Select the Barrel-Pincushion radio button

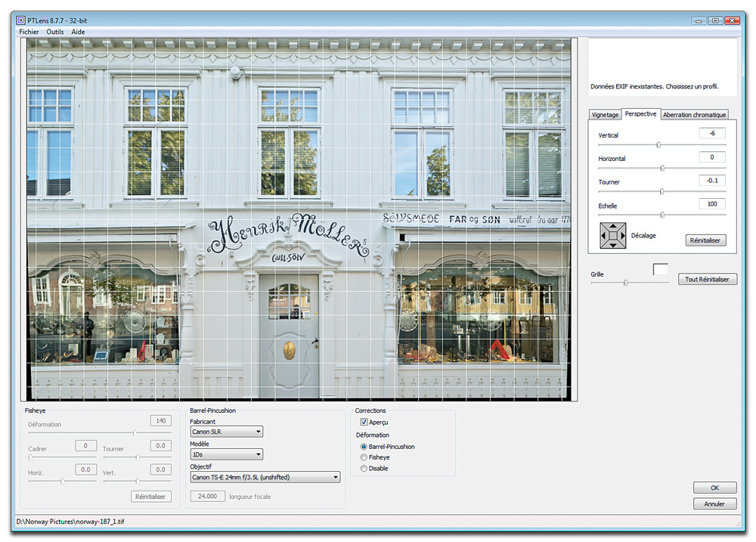pyautogui.click(x=364, y=447)
